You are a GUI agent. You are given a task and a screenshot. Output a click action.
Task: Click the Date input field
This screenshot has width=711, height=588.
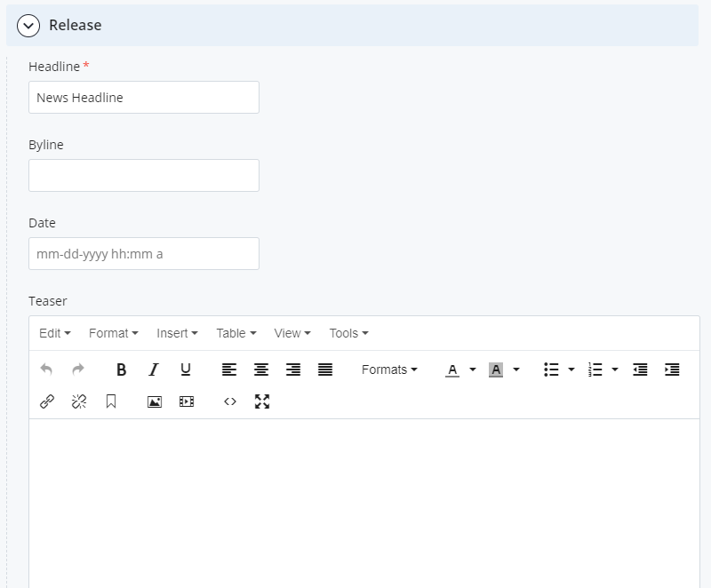coord(144,254)
